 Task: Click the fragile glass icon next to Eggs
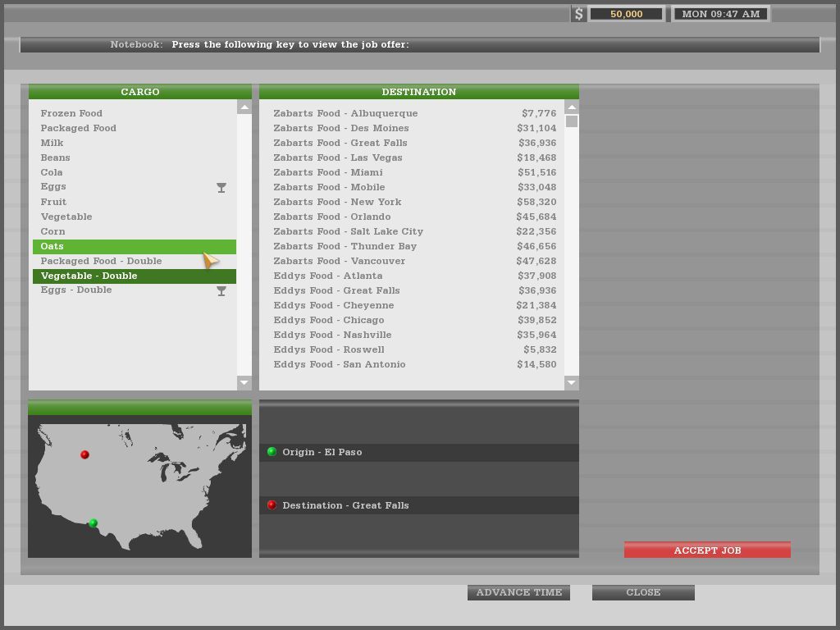[x=221, y=188]
